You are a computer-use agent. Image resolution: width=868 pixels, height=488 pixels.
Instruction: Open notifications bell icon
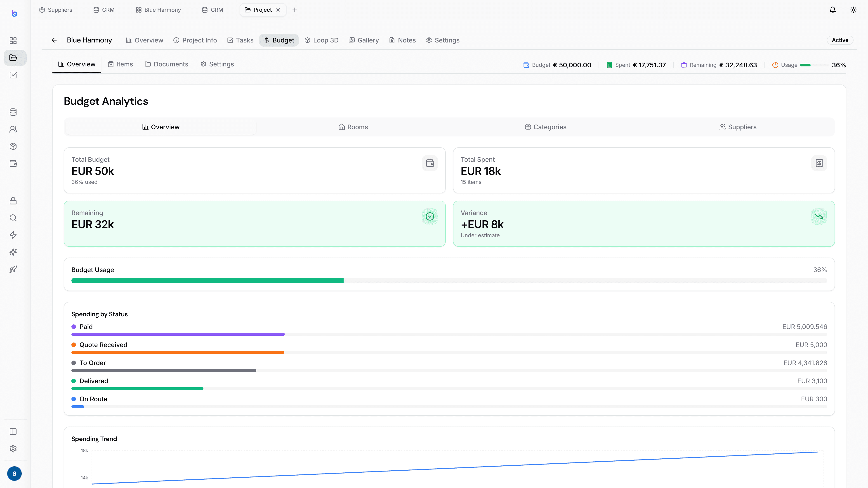[x=833, y=10]
